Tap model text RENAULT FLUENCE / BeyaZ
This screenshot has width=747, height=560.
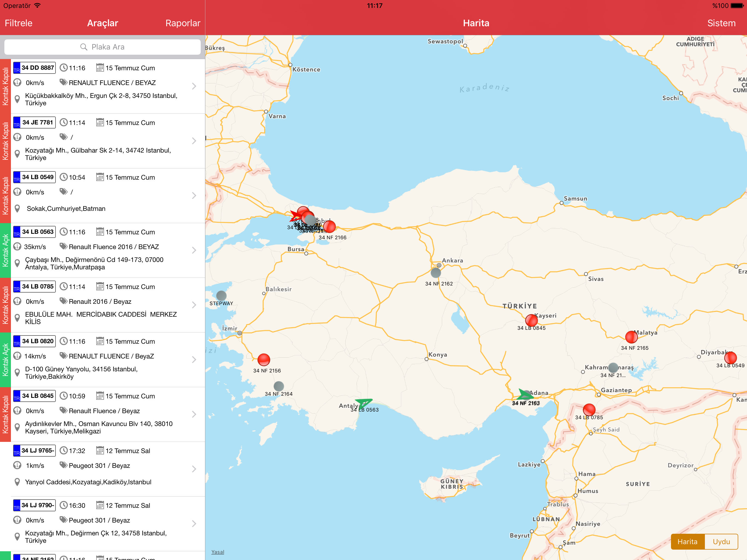point(112,356)
